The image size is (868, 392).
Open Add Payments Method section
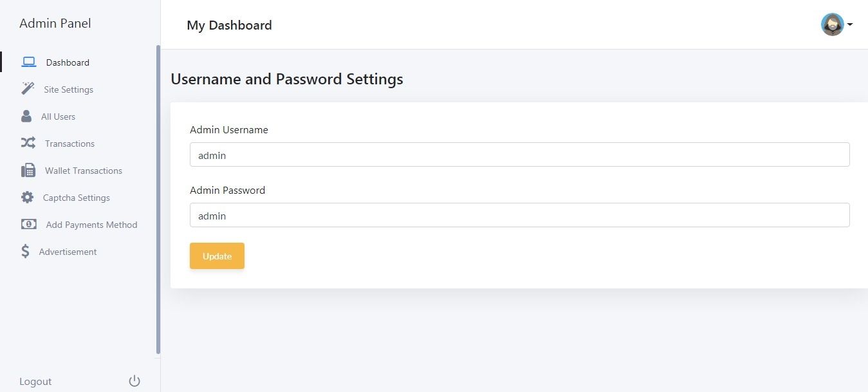click(x=92, y=225)
